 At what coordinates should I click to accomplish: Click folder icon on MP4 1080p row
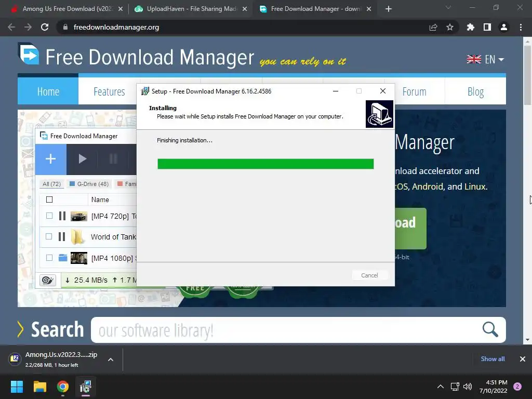click(x=63, y=258)
